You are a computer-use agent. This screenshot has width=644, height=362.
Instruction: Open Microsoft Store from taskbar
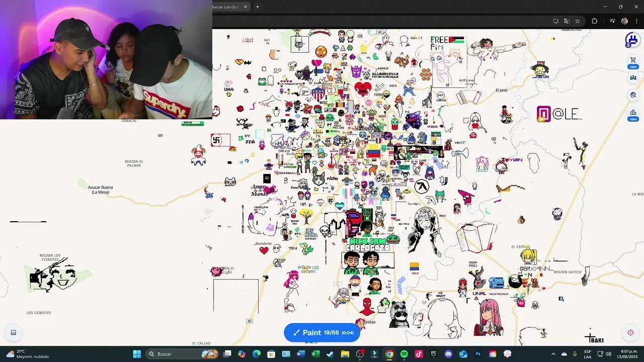click(x=271, y=354)
